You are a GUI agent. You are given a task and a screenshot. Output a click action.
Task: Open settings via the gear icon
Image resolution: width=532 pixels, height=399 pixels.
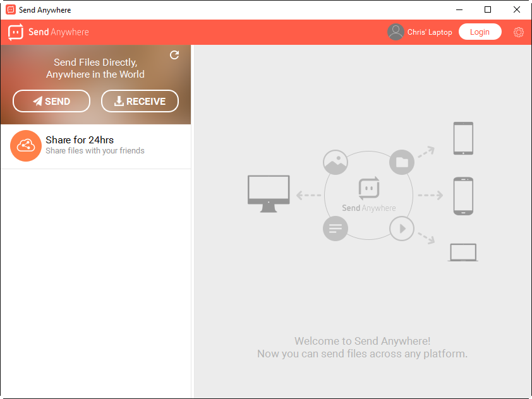pos(519,32)
